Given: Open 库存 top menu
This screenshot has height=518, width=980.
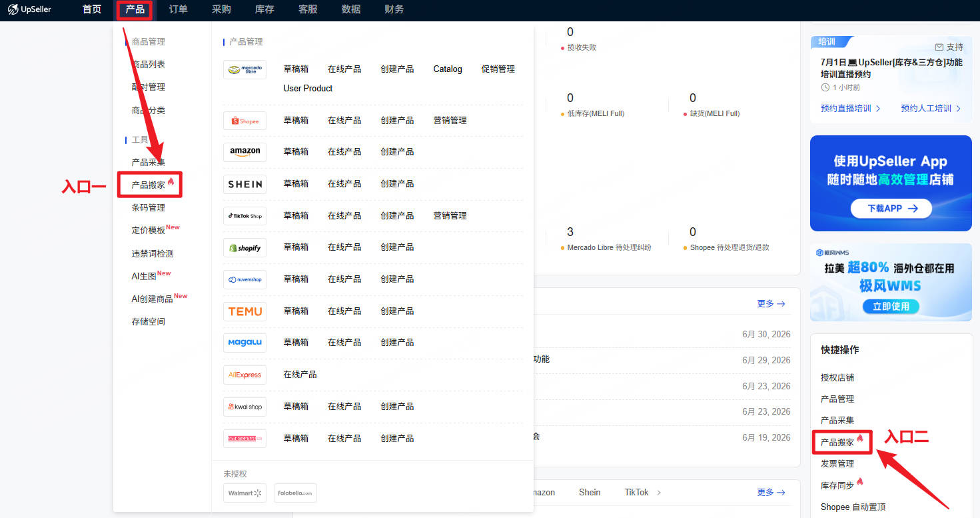Looking at the screenshot, I should (x=264, y=9).
